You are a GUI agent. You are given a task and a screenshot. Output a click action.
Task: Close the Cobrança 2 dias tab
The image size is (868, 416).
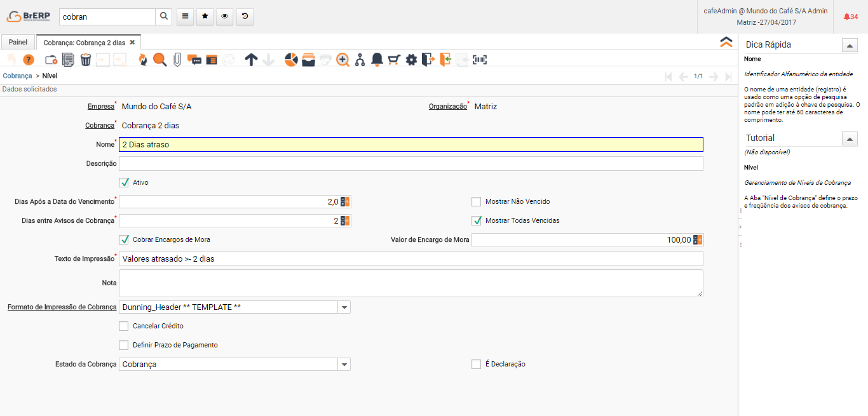(132, 43)
